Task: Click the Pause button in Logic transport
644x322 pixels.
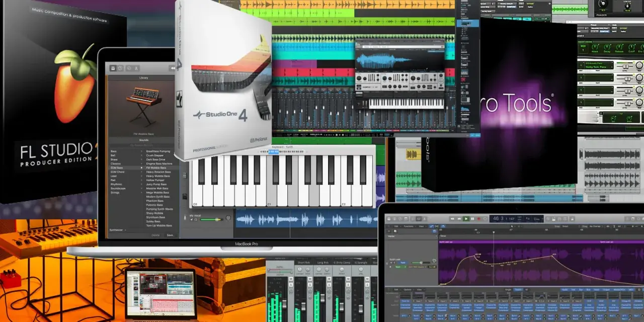Action: 473,219
